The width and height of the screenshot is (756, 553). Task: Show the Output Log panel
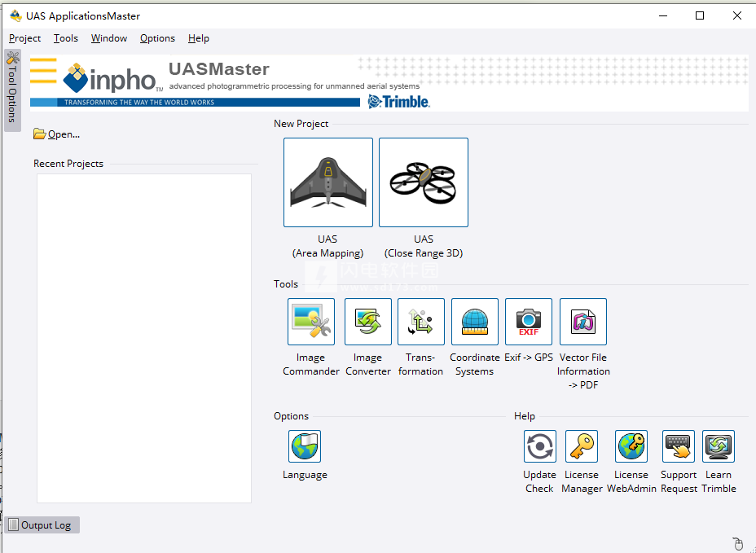(42, 525)
